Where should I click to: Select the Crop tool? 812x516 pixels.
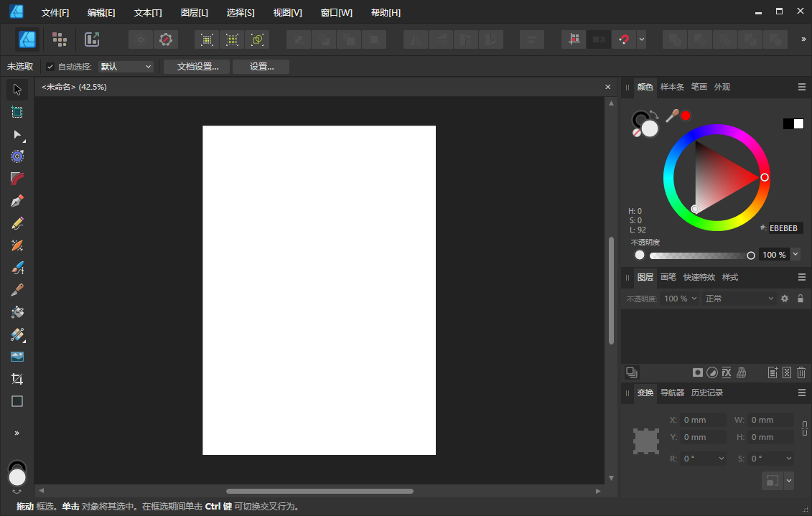tap(17, 379)
